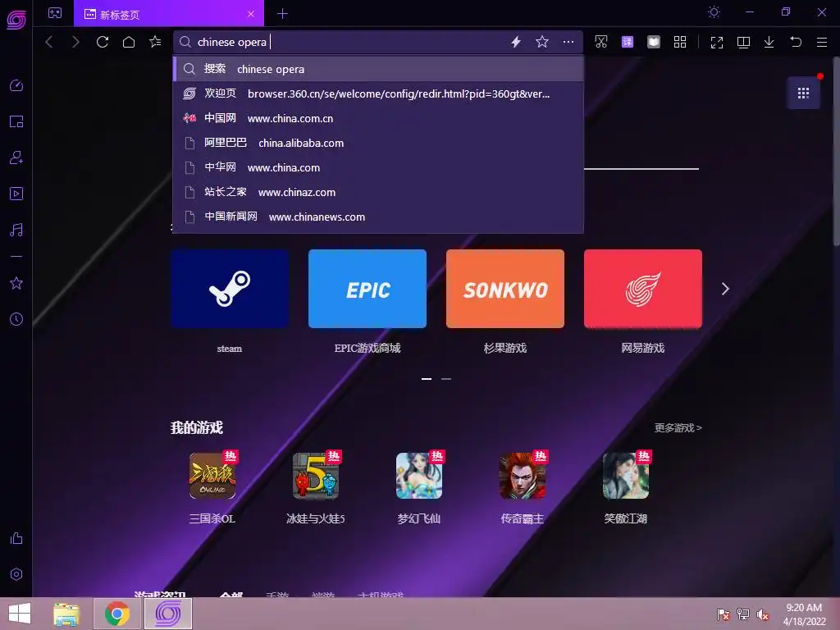Open the Windows Start button
Image resolution: width=840 pixels, height=630 pixels.
[20, 614]
